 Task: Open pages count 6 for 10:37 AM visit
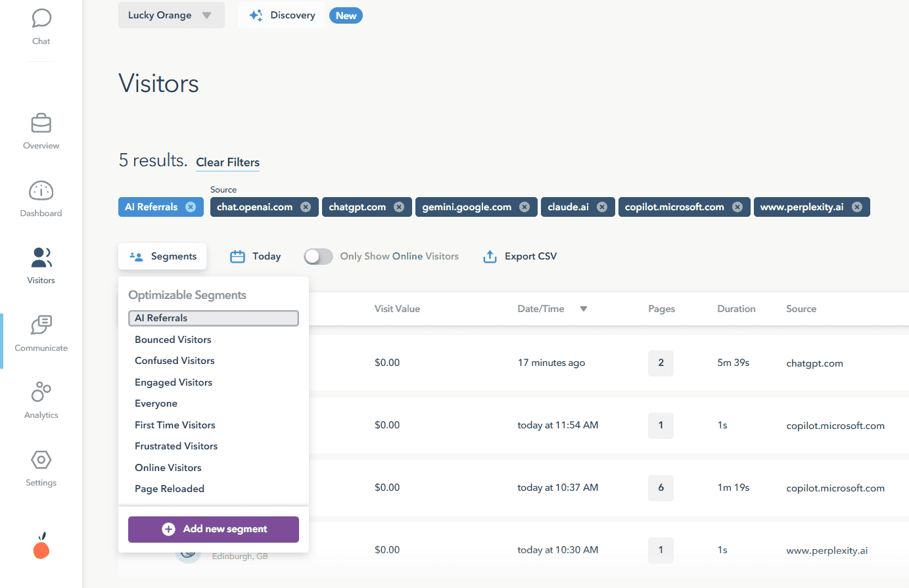[x=661, y=487]
